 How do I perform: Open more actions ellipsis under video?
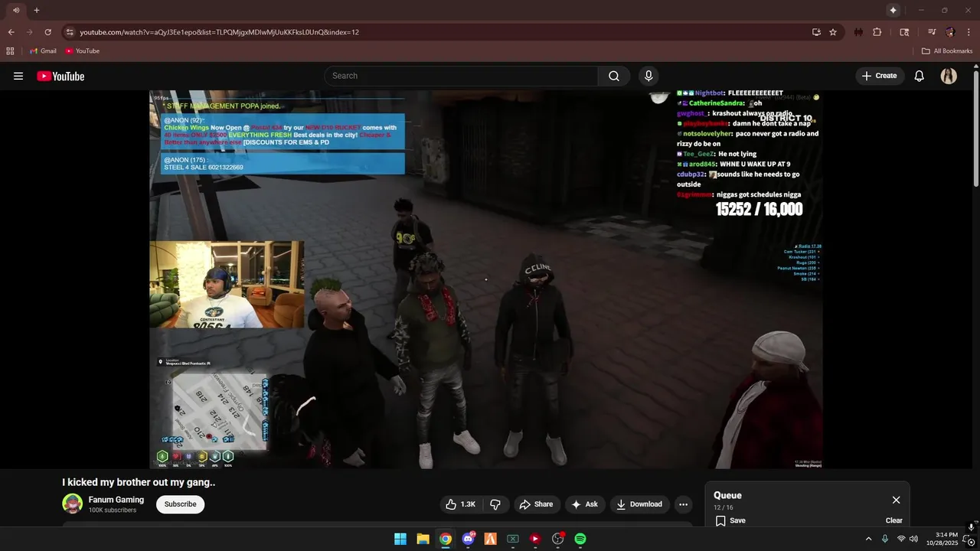[x=683, y=504]
